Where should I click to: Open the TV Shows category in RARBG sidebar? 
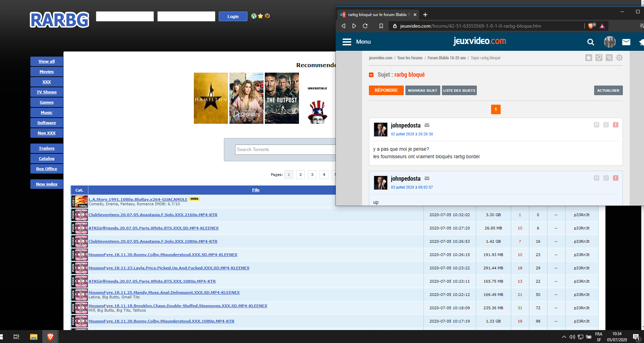(x=47, y=92)
